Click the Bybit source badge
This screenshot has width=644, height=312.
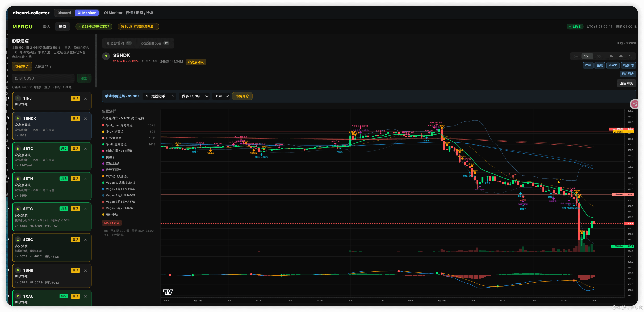pos(138,27)
